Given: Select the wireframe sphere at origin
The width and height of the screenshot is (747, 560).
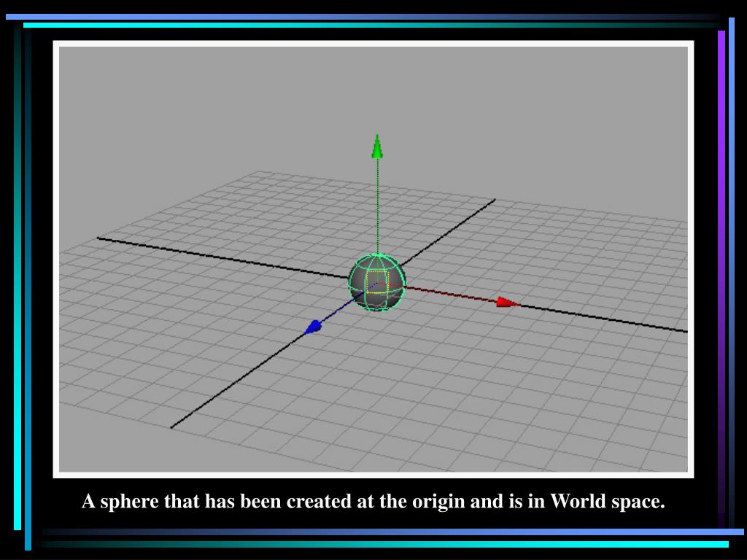Looking at the screenshot, I should tap(377, 282).
